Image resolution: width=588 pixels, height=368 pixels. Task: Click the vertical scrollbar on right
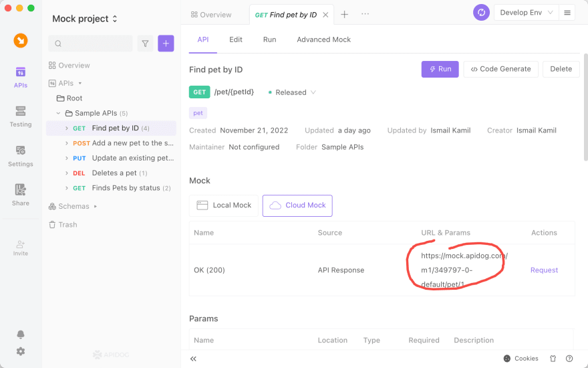click(585, 107)
